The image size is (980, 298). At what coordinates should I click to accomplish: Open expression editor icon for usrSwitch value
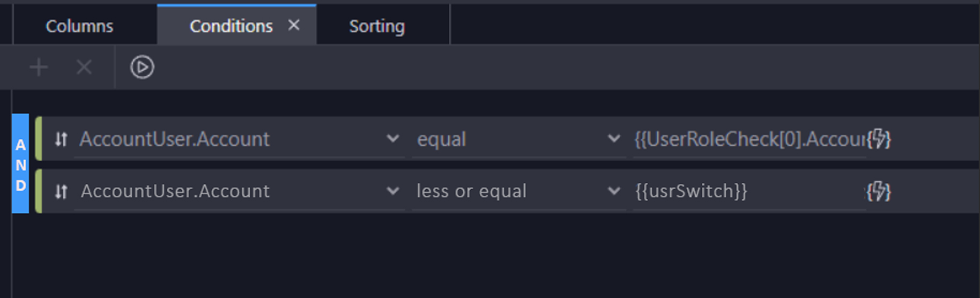(879, 191)
